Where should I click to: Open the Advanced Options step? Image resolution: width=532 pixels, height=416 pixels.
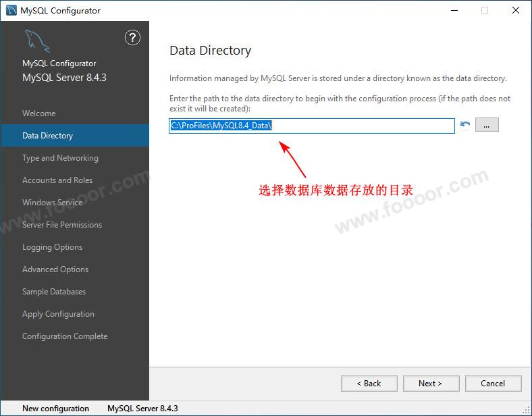coord(55,269)
